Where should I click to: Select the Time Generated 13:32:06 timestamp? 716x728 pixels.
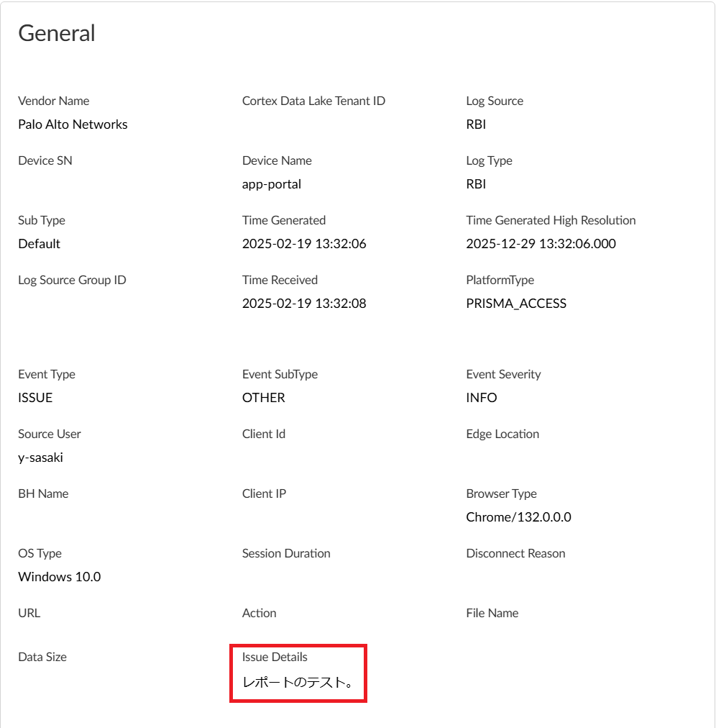point(304,244)
